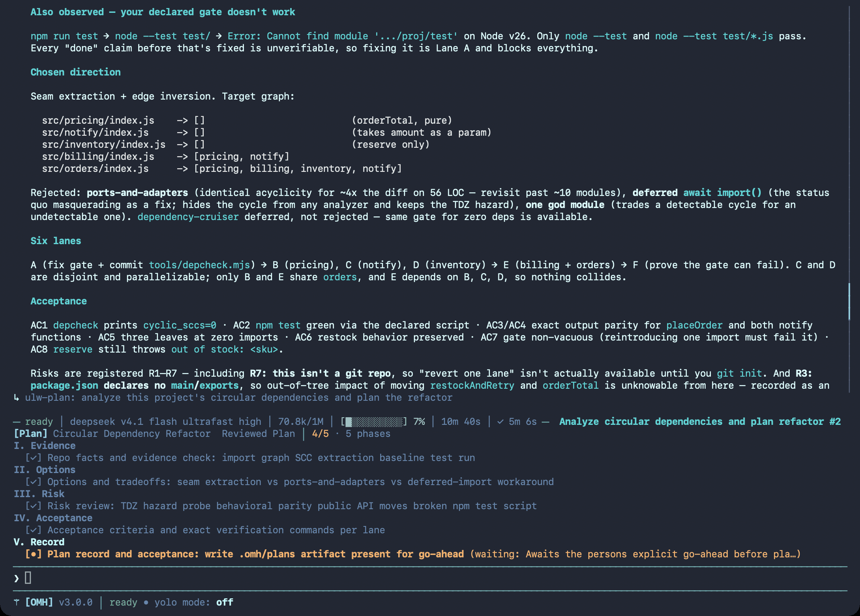This screenshot has width=860, height=616.
Task: Select the 'V. Record' phase heading
Action: [x=39, y=542]
